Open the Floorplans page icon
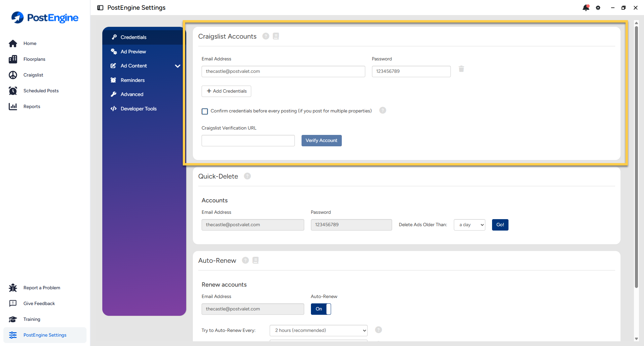Image resolution: width=644 pixels, height=346 pixels. pos(13,59)
